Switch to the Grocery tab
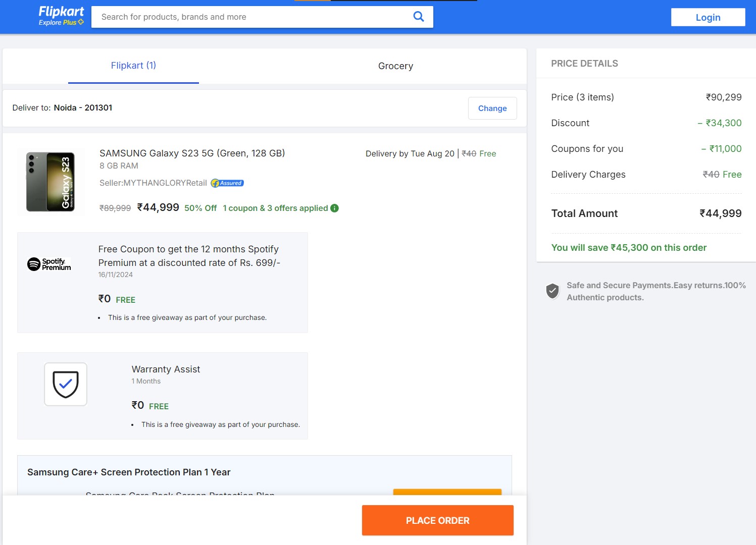The image size is (756, 545). [395, 66]
